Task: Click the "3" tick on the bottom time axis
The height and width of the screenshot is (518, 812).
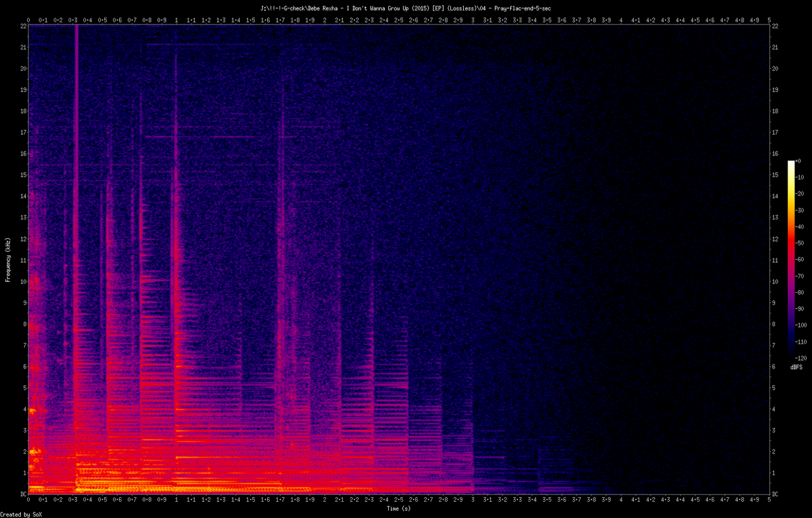Action: (x=473, y=500)
